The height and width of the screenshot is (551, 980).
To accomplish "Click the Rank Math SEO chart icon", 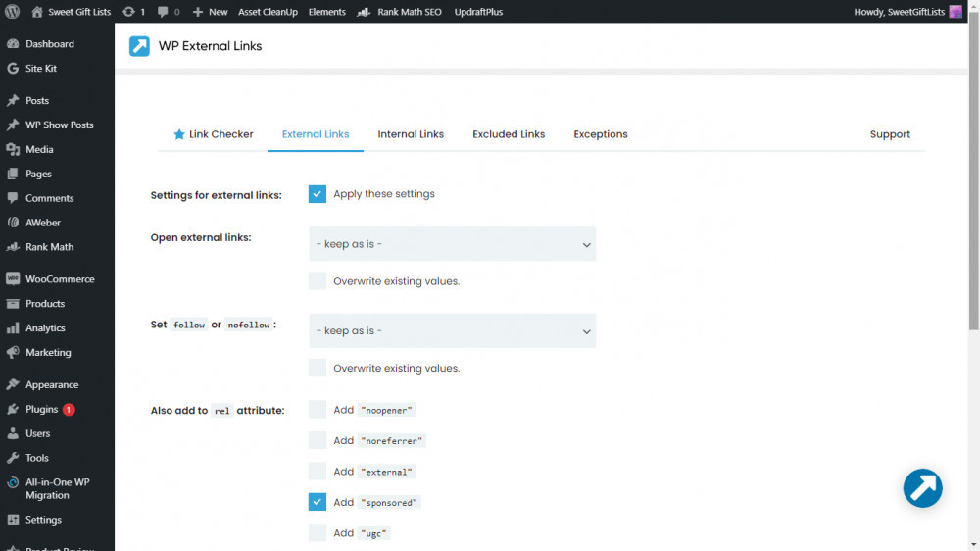I will [364, 11].
